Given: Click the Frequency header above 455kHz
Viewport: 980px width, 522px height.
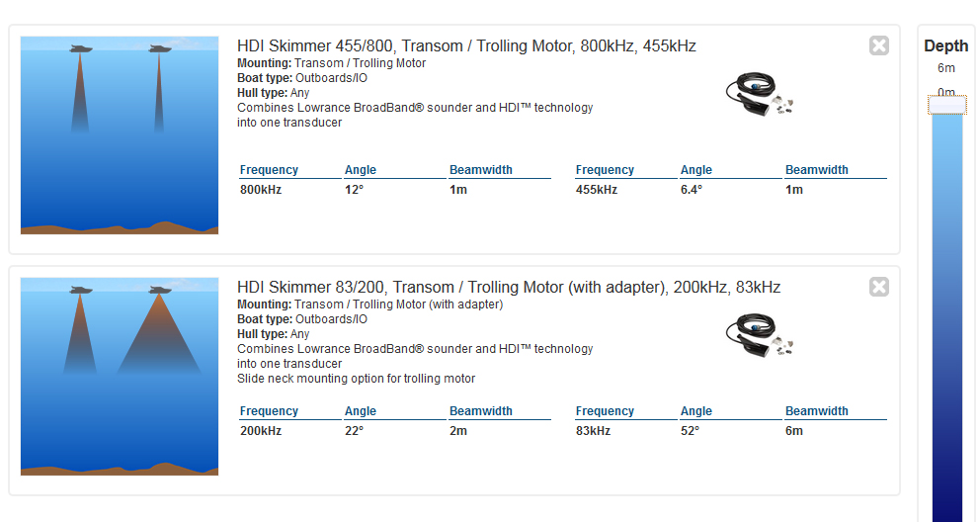Looking at the screenshot, I should (x=605, y=170).
